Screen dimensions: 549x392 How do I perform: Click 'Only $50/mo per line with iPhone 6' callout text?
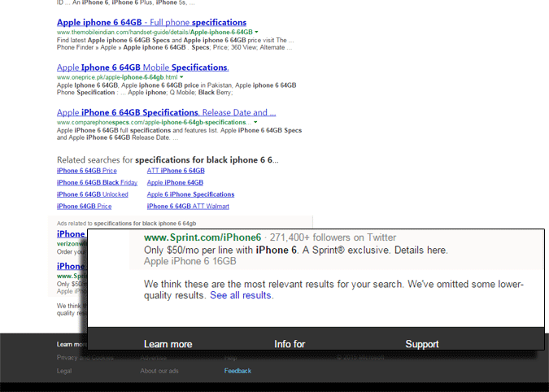(296, 250)
